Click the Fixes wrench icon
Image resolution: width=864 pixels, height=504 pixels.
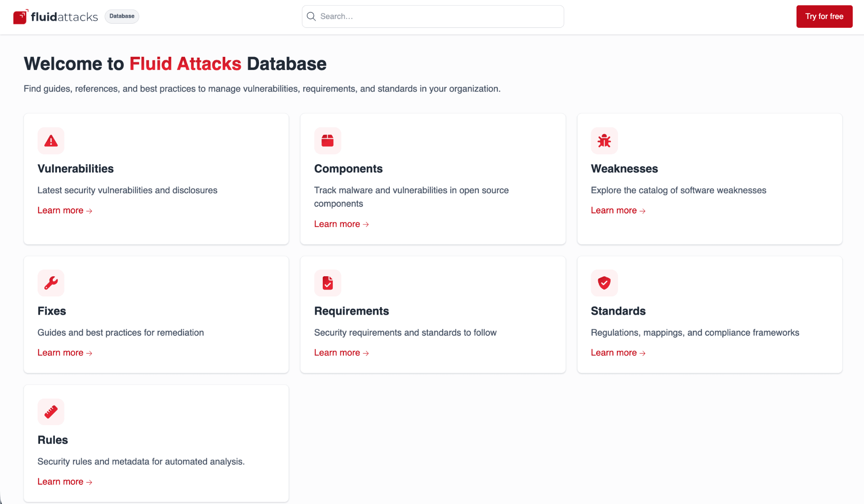click(51, 283)
